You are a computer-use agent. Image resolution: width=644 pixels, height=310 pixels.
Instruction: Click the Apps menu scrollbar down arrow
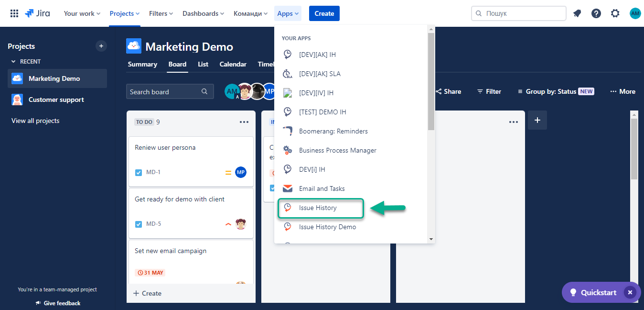[x=431, y=239]
